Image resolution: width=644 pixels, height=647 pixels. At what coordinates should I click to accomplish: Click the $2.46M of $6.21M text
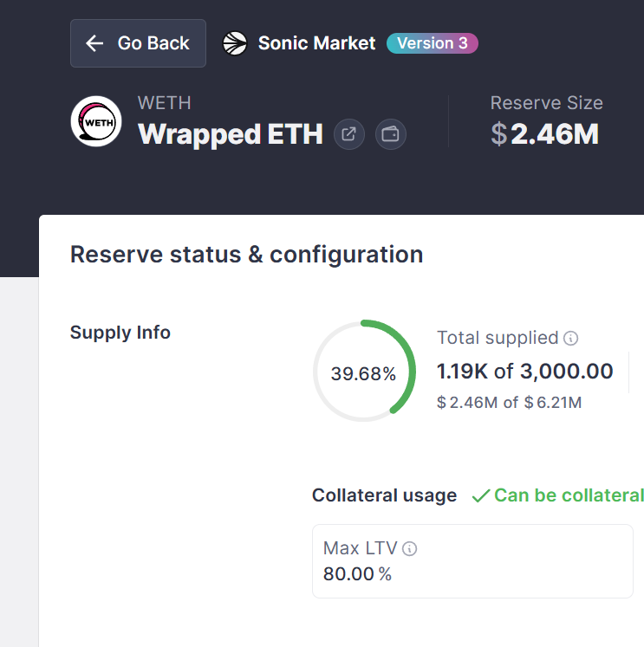[509, 402]
